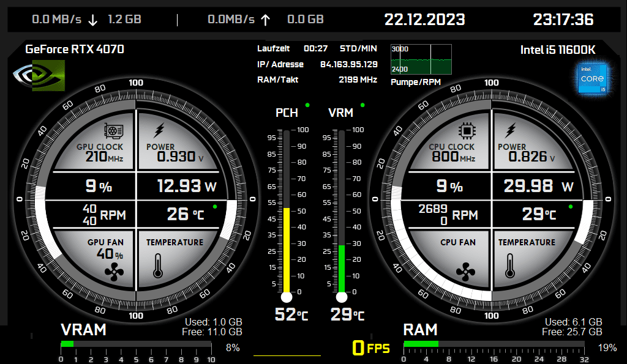Viewport: 627px width, 364px height.
Task: Click VRAM Used: 1.0 GB text
Action: pos(214,322)
